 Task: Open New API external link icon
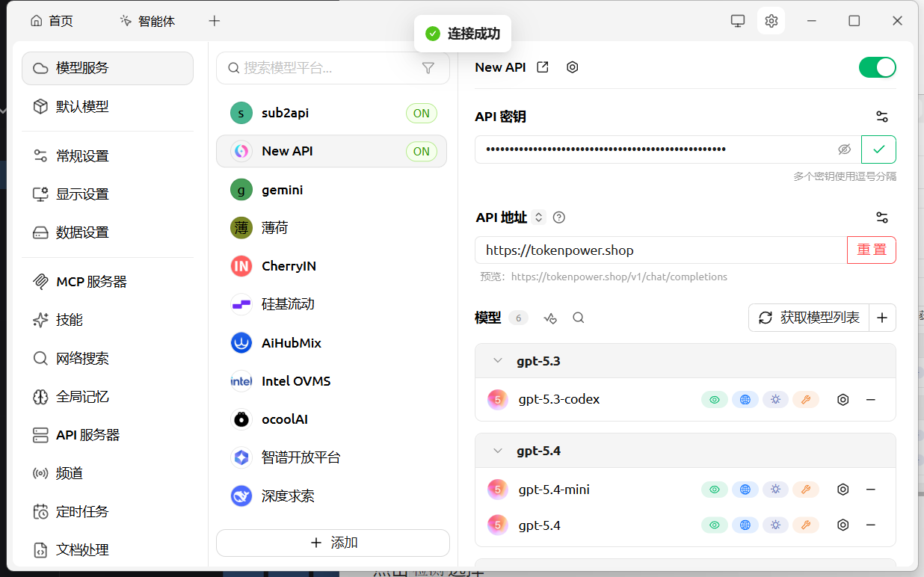pos(543,67)
